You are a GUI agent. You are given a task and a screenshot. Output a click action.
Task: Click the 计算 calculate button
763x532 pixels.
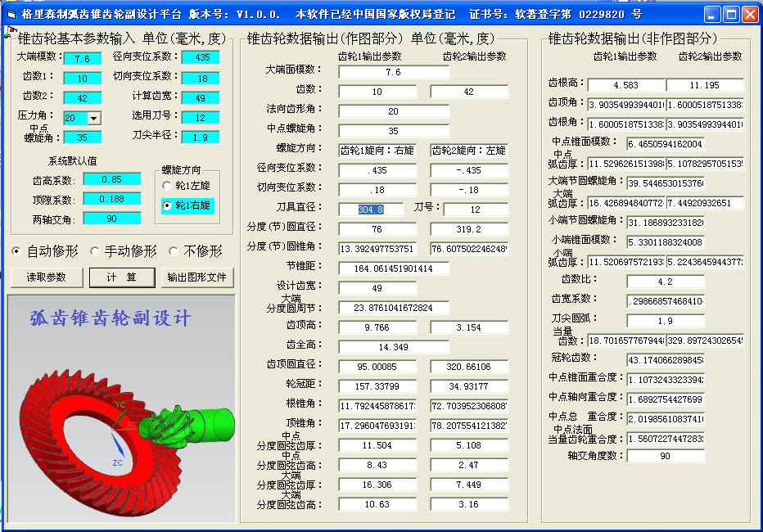[x=122, y=277]
